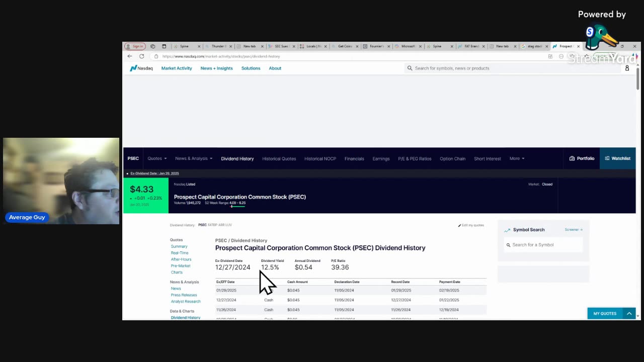This screenshot has height=362, width=644.
Task: Open Financials tab
Action: tap(354, 159)
